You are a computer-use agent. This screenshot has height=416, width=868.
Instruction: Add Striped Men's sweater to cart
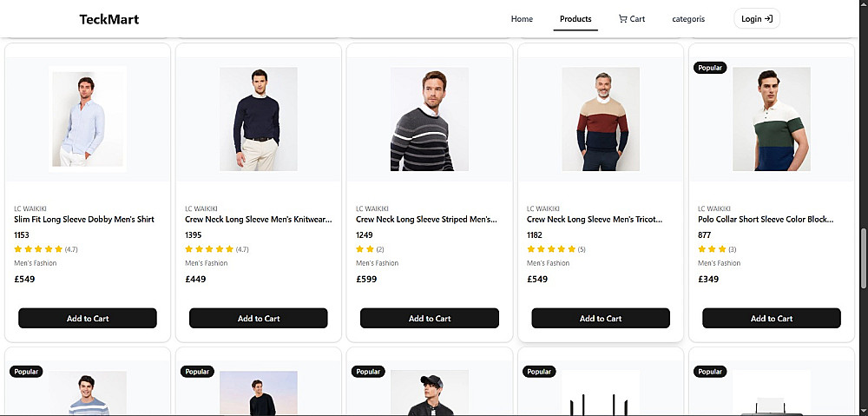coord(430,319)
